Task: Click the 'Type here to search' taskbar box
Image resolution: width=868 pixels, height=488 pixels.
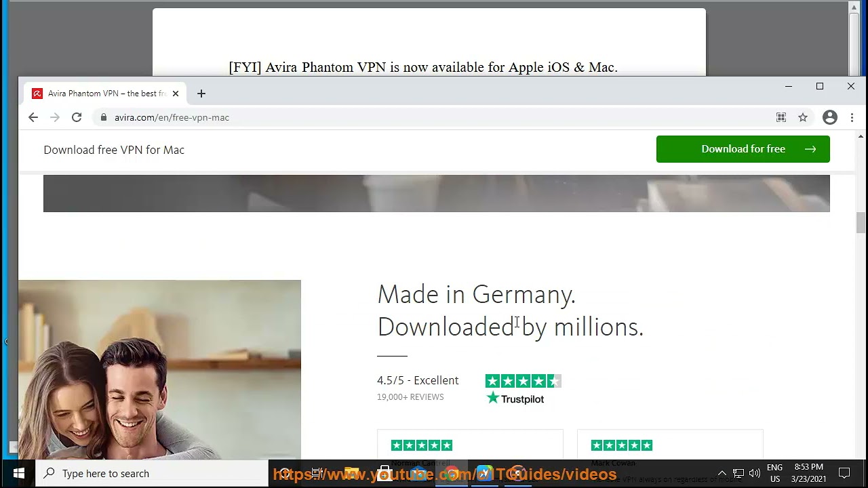Action: pos(152,474)
